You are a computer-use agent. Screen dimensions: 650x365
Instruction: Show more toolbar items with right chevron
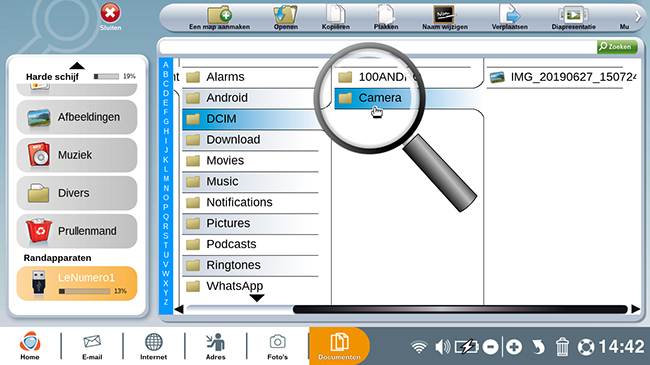(x=638, y=17)
